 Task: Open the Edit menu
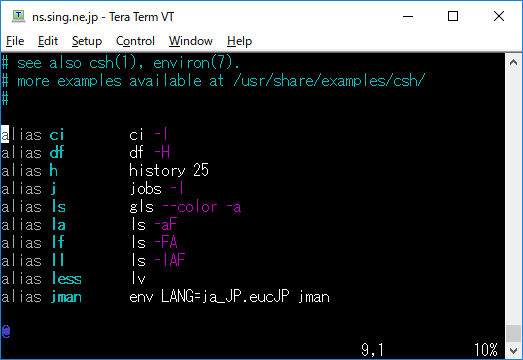pos(48,41)
